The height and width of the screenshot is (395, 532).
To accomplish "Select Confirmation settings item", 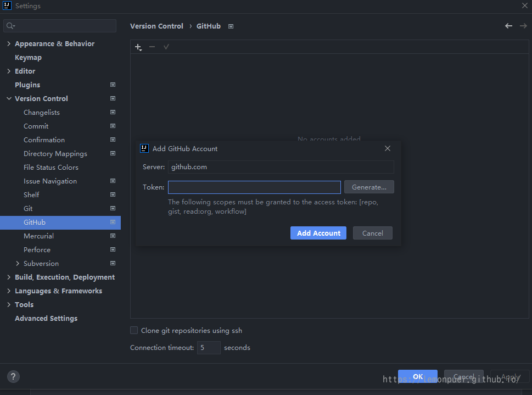I will click(x=44, y=140).
